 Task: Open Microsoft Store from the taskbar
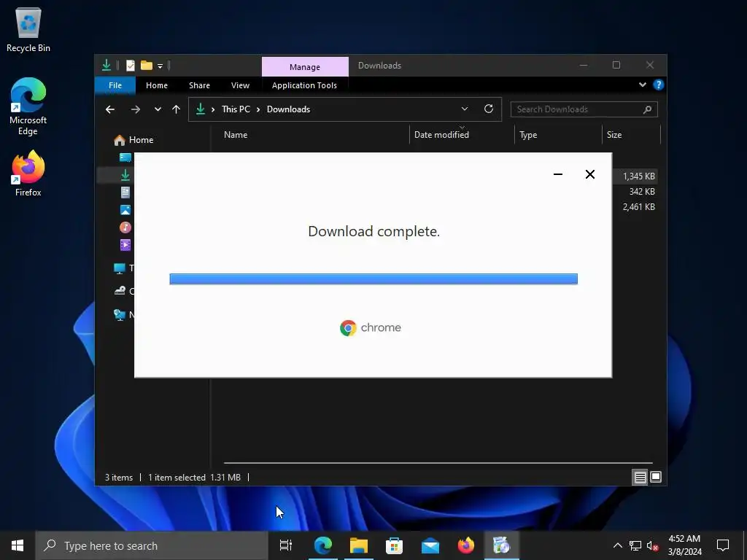coord(394,545)
